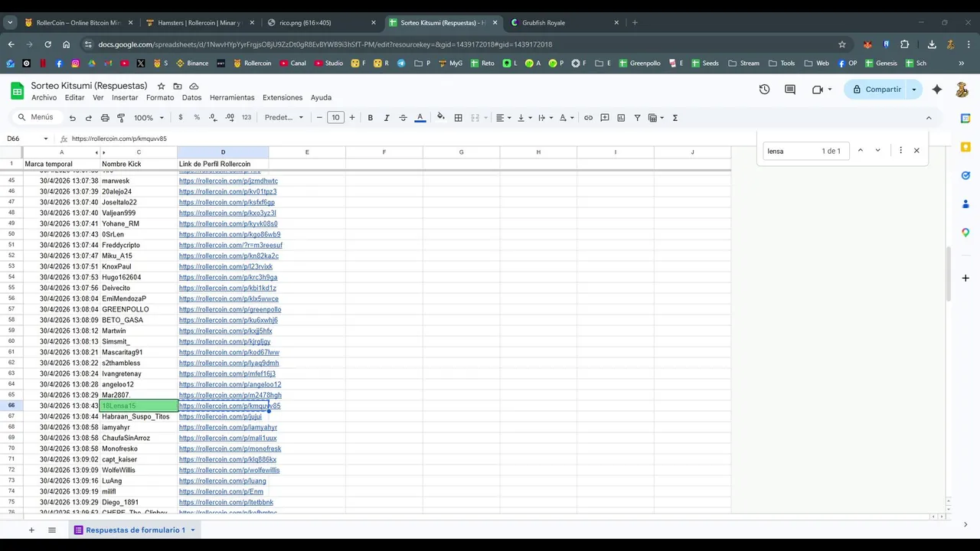Screen dimensions: 980x551
Task: Open Herramientas menu
Action: click(232, 98)
